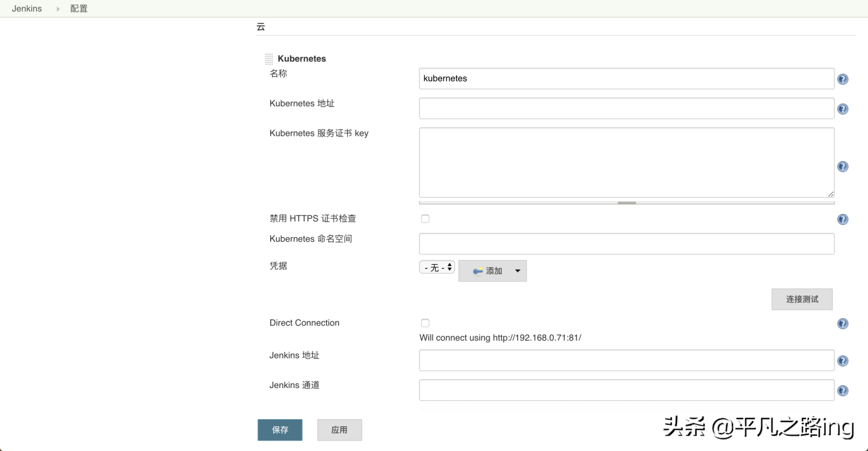The image size is (868, 451).
Task: Expand the 添加 button dropdown arrow
Action: pyautogui.click(x=517, y=271)
